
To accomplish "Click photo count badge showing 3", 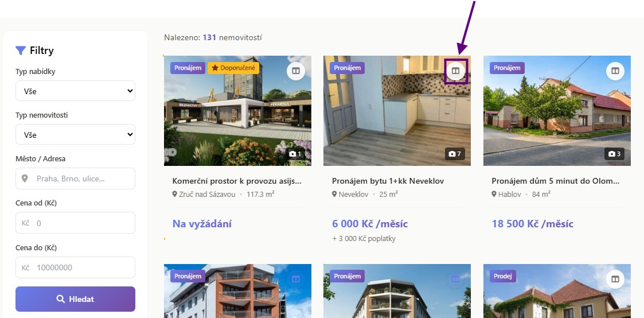I will [614, 154].
